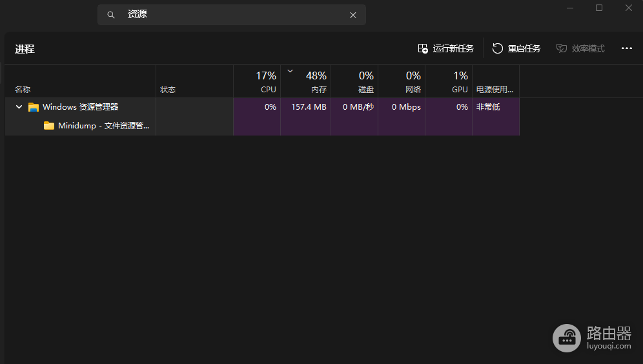The image size is (643, 364).
Task: Sort by the GPU 1% column header
Action: point(449,81)
